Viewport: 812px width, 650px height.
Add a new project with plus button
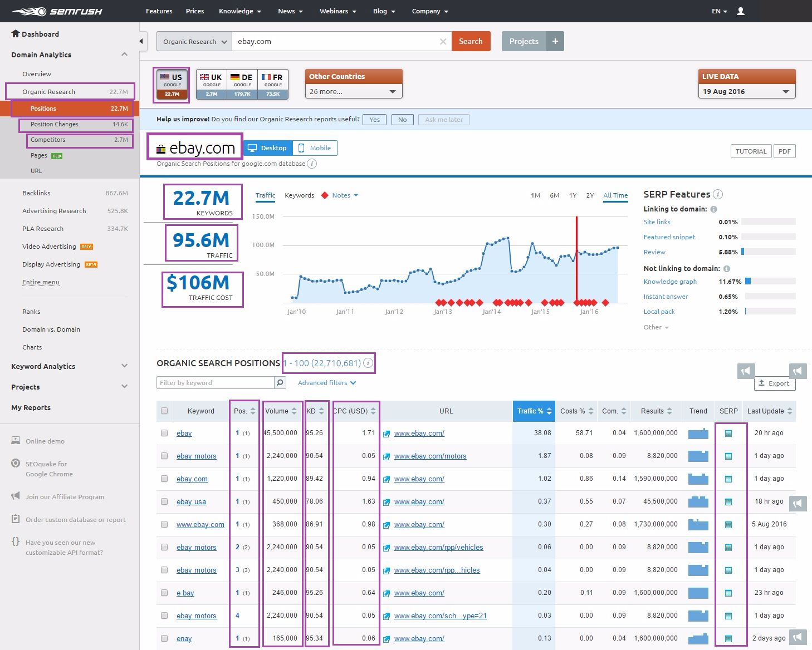(x=555, y=41)
